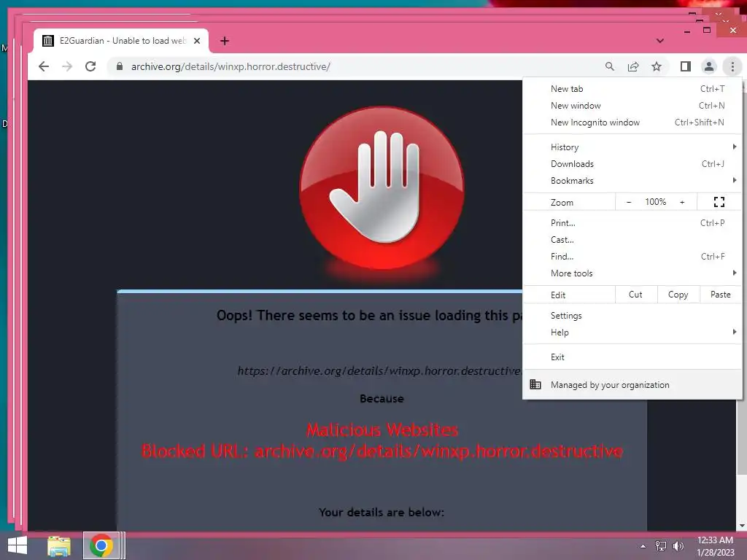This screenshot has width=747, height=560.
Task: Increase zoom with the plus button
Action: point(682,202)
